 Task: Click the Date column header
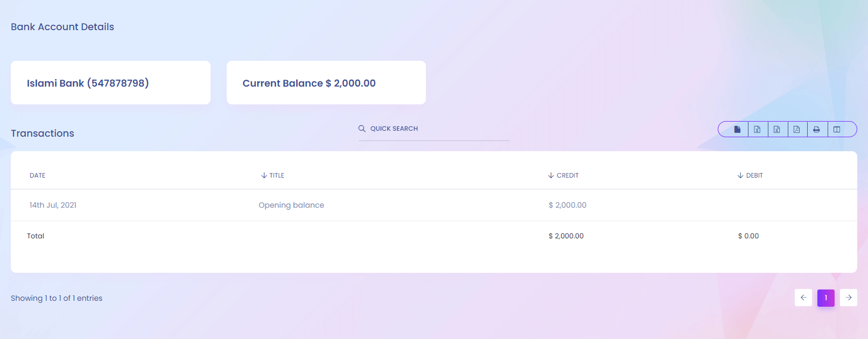[38, 175]
